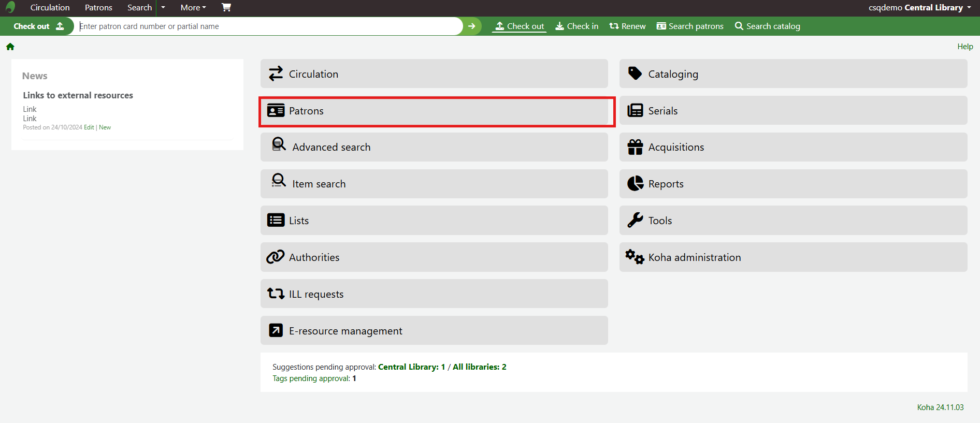Switch to the Check in search tab
980x423 pixels.
pyautogui.click(x=577, y=26)
